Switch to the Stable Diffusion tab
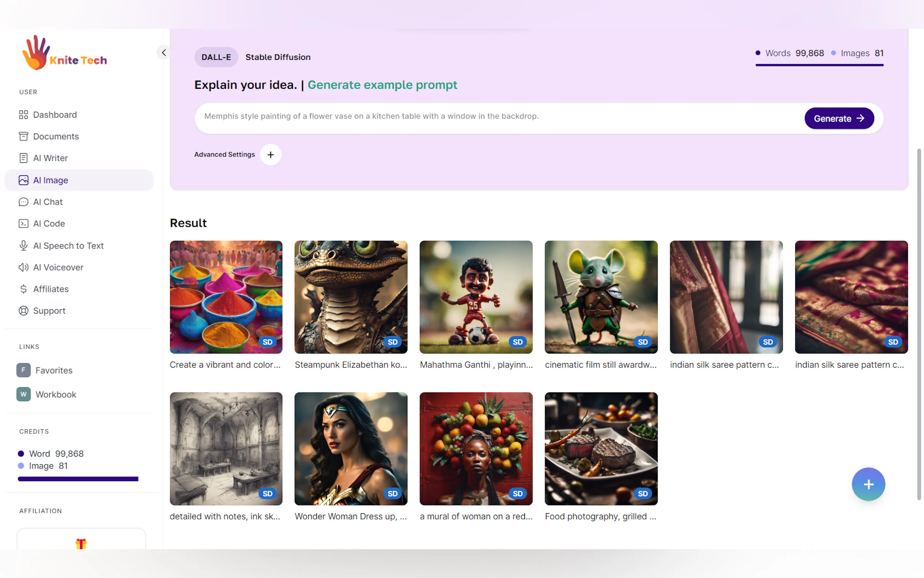 278,58
